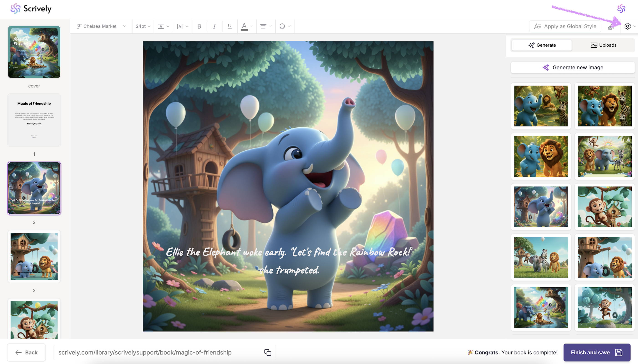Screen dimensions: 638x364
Task: Click Finish and save button
Action: tap(597, 352)
